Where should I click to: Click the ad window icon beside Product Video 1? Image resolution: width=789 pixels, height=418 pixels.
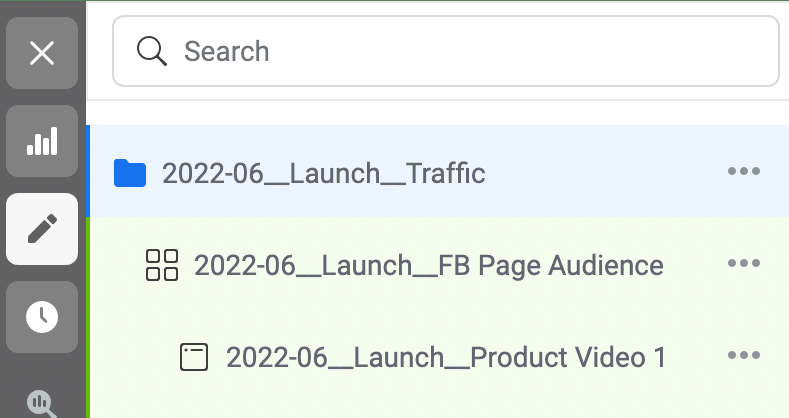tap(194, 357)
